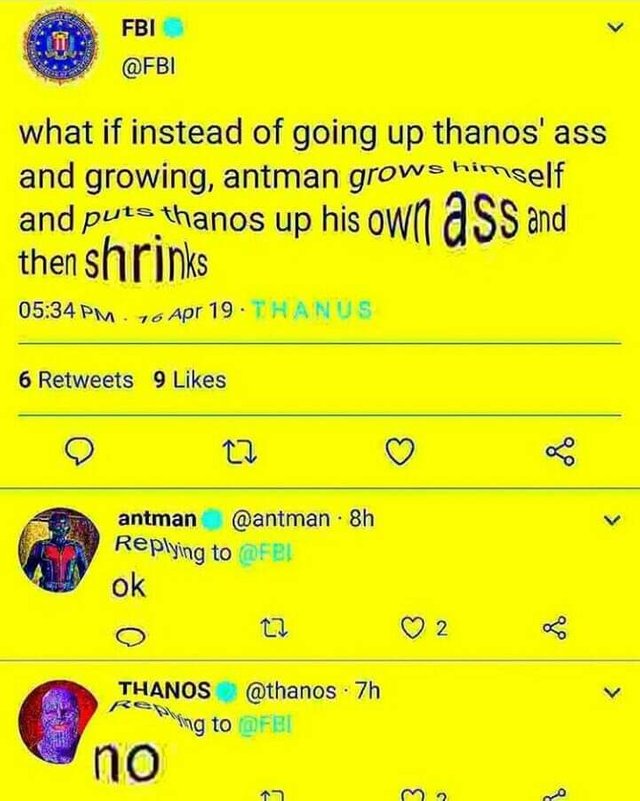Retweet antman's "ok" reply
The image size is (640, 801).
274,628
